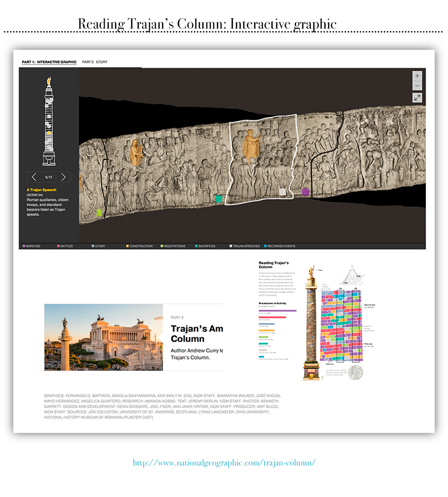Viewport: 448px width, 497px height.
Task: Zoom out with the minus button
Action: click(417, 86)
